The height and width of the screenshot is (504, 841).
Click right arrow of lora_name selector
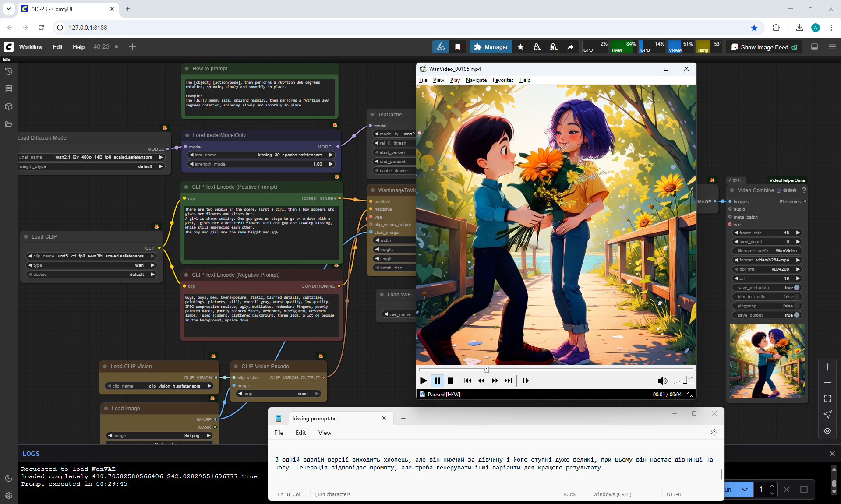[331, 155]
